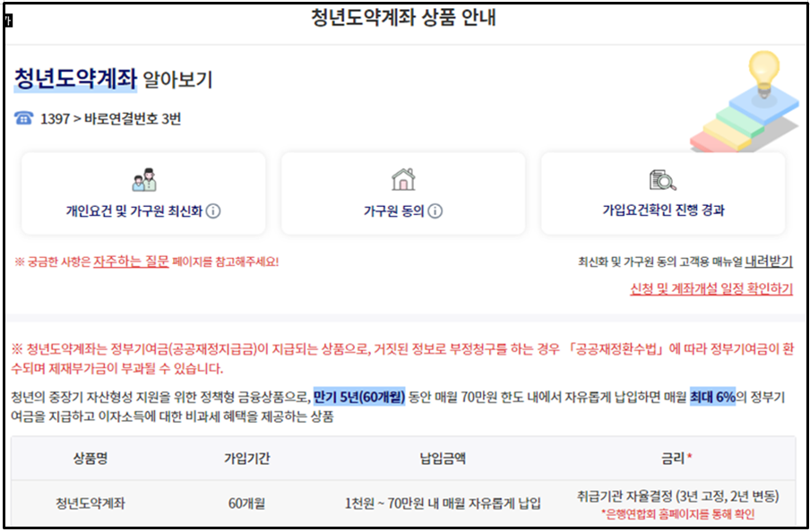Viewport: 810px width, 532px height.
Task: Click the 가입기간 column header
Action: (x=246, y=459)
